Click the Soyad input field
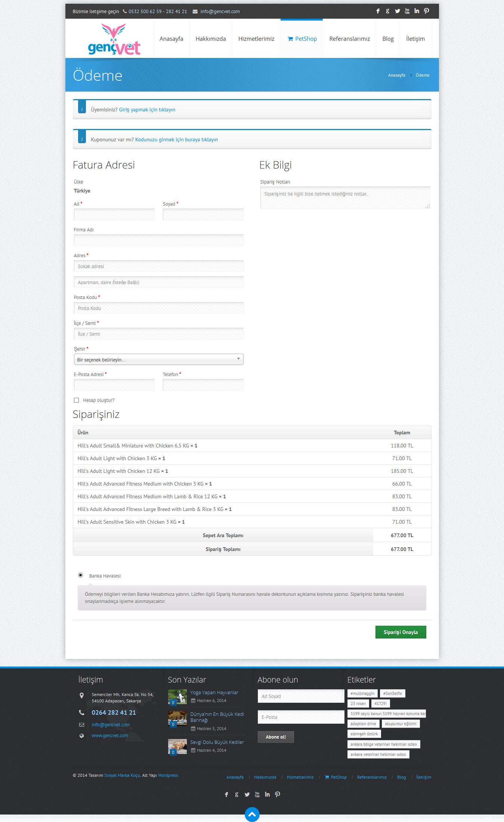 203,215
